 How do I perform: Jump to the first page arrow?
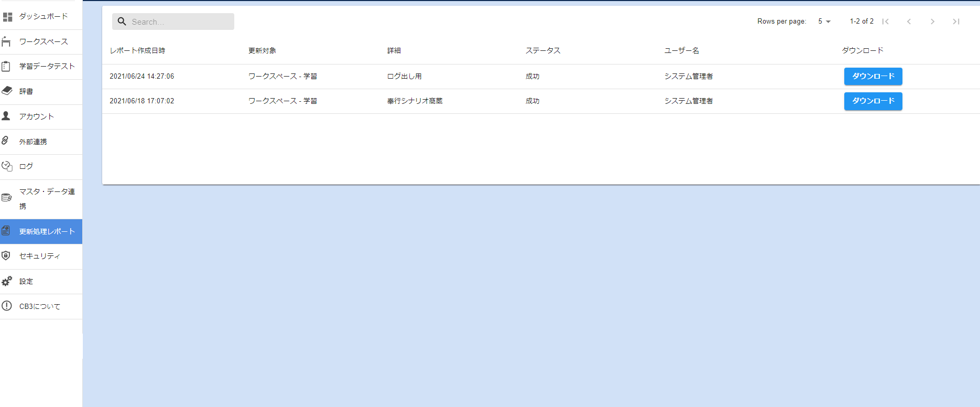885,22
